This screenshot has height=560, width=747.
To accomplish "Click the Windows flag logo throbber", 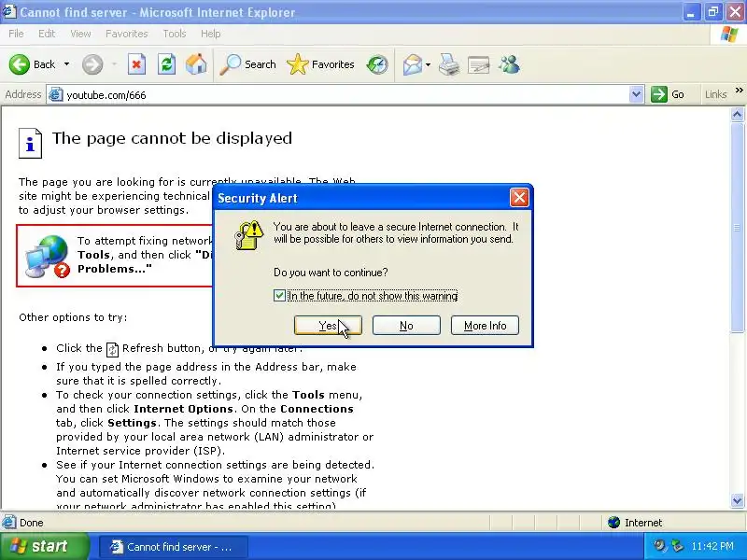I will (729, 35).
